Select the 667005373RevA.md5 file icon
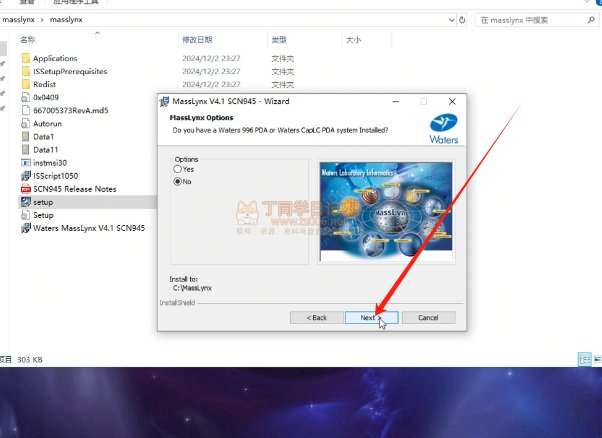This screenshot has width=602, height=438. point(26,110)
